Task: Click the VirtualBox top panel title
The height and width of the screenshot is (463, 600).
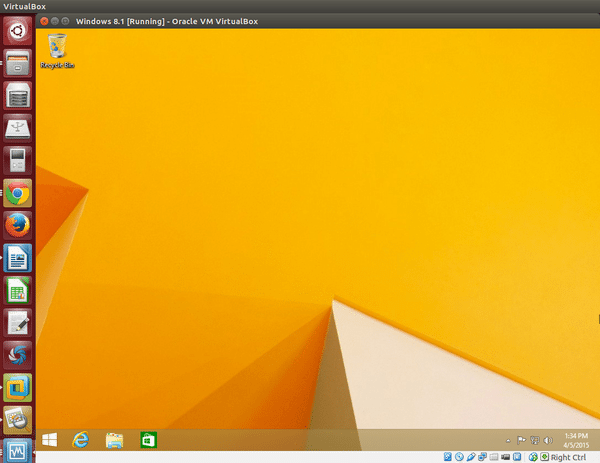Action: point(24,6)
